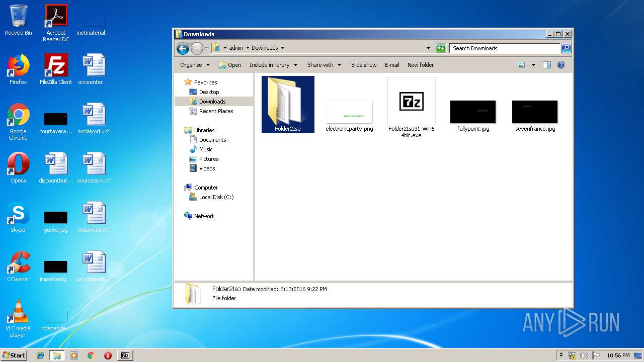Open Include in library menu

click(x=273, y=65)
